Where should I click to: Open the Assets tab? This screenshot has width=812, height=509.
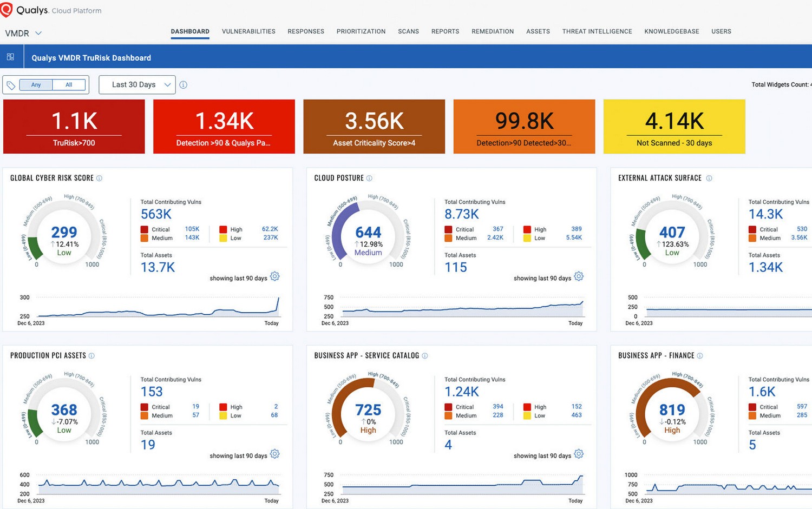[538, 31]
